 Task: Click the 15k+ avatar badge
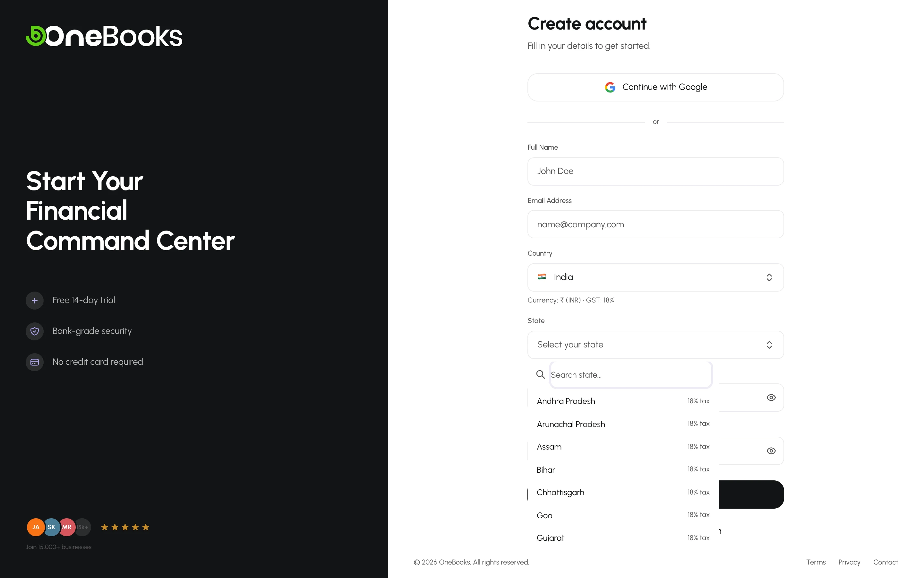[82, 527]
